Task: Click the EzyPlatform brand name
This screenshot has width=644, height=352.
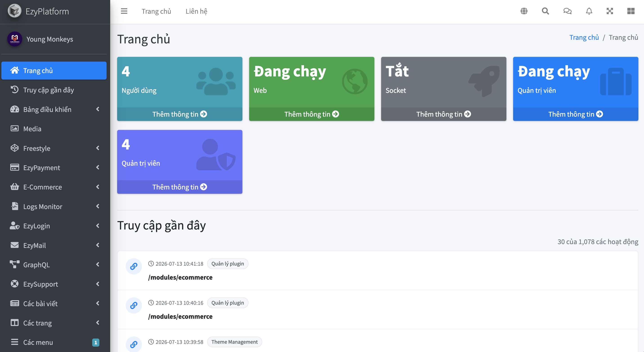Action: [x=47, y=11]
